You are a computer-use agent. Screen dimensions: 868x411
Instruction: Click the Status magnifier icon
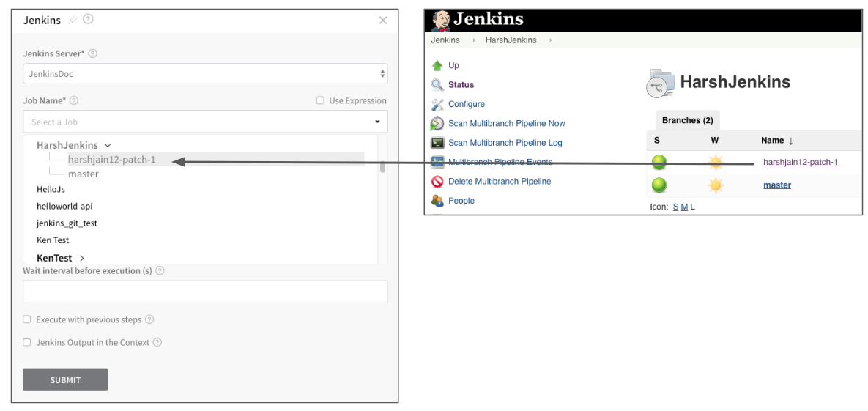[x=437, y=85]
